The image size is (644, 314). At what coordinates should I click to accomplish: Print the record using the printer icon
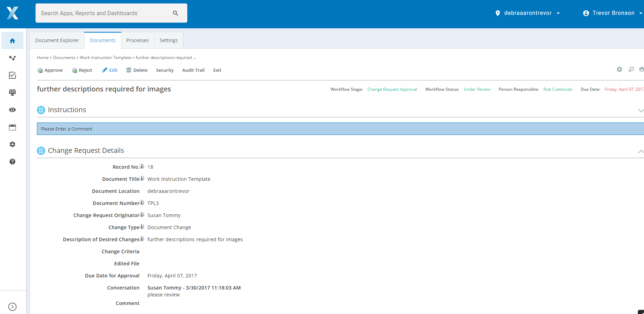pyautogui.click(x=642, y=69)
